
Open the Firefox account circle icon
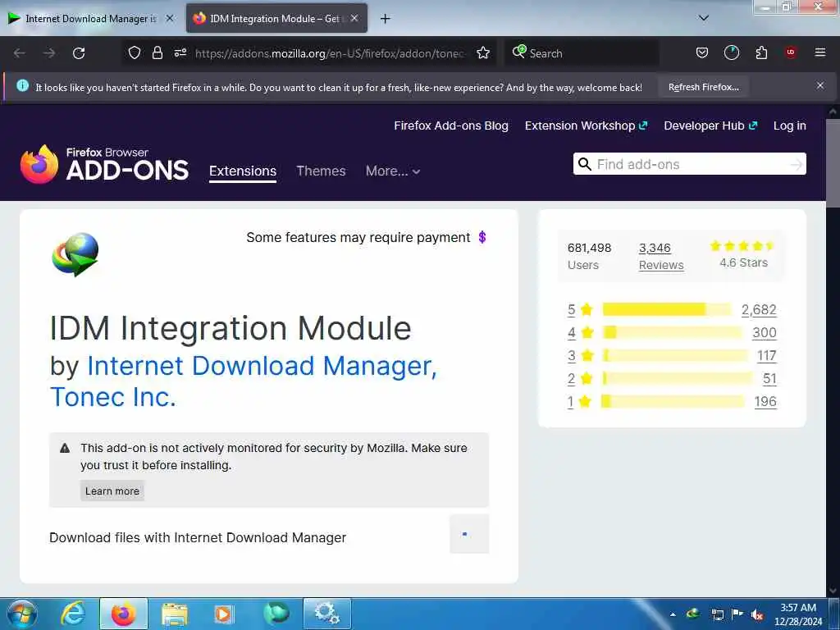(x=731, y=52)
